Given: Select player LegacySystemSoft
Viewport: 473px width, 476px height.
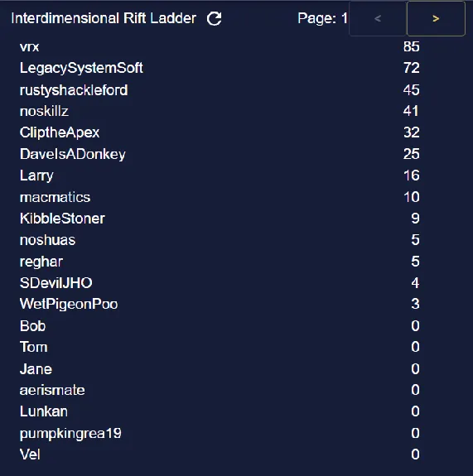Looking at the screenshot, I should tap(81, 68).
